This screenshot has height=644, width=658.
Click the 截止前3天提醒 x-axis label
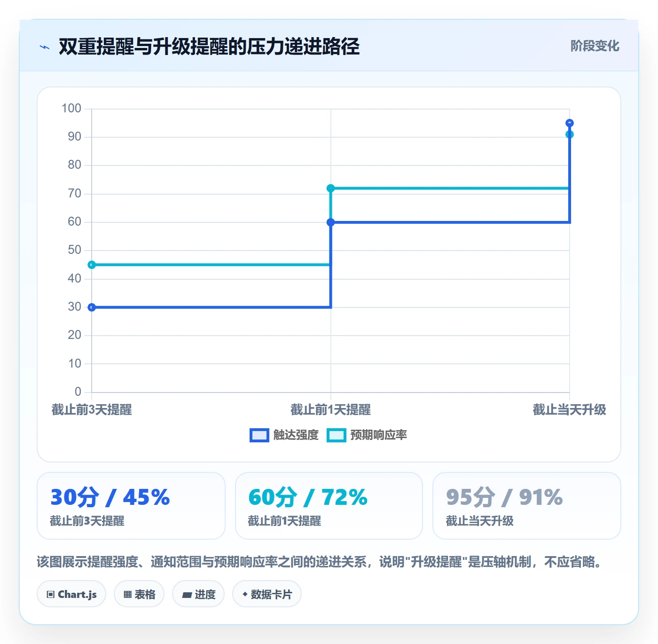[x=92, y=410]
